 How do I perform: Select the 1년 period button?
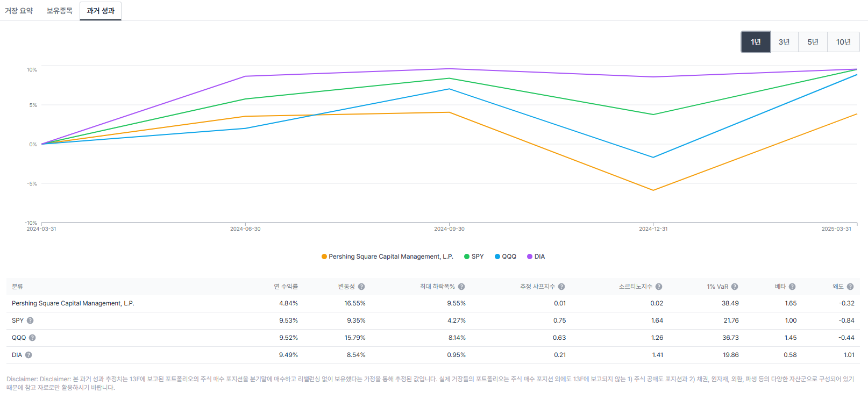(x=756, y=42)
